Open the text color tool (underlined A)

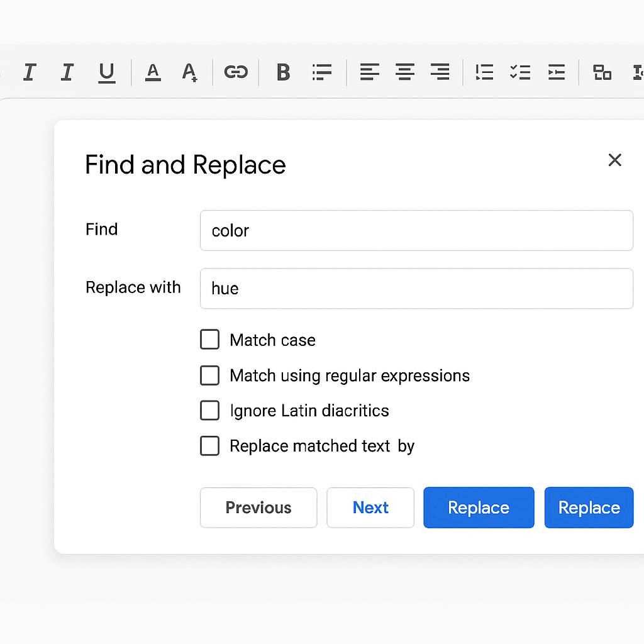[x=153, y=73]
